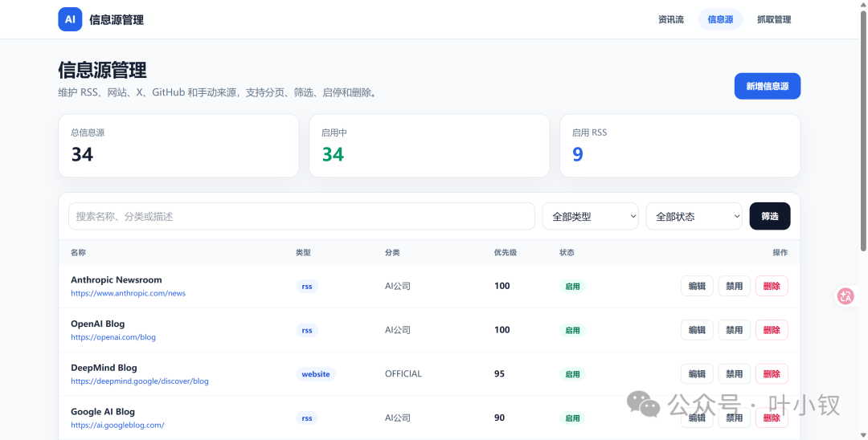Click priority 95 in DeepMind Blog row
This screenshot has height=440, width=868.
499,373
